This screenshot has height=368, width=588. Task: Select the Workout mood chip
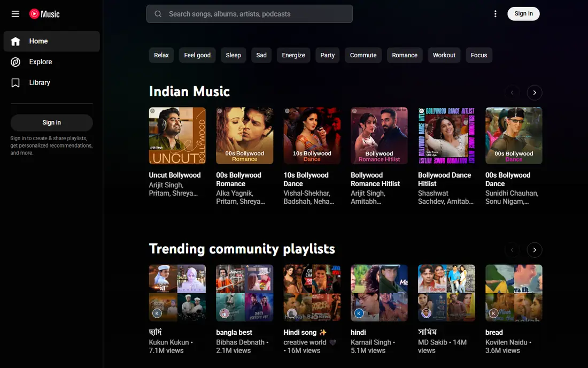pos(444,55)
